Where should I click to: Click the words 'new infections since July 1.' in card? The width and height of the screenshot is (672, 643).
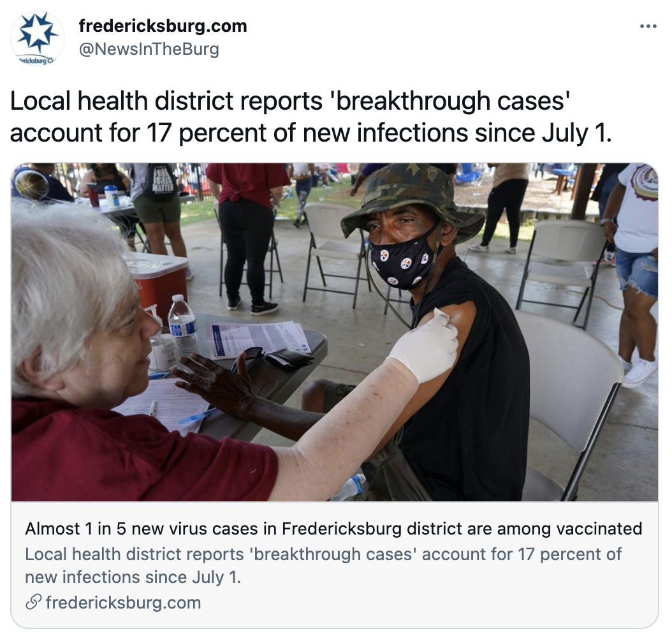click(x=133, y=577)
